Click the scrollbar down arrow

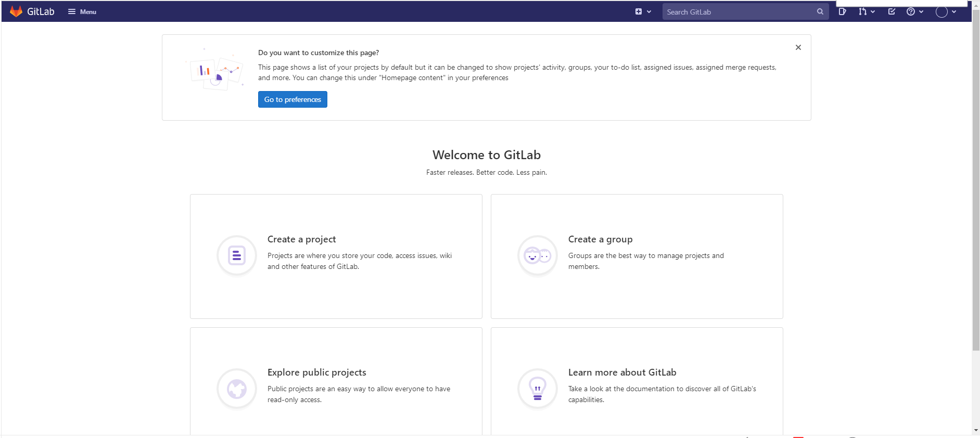coord(976,431)
